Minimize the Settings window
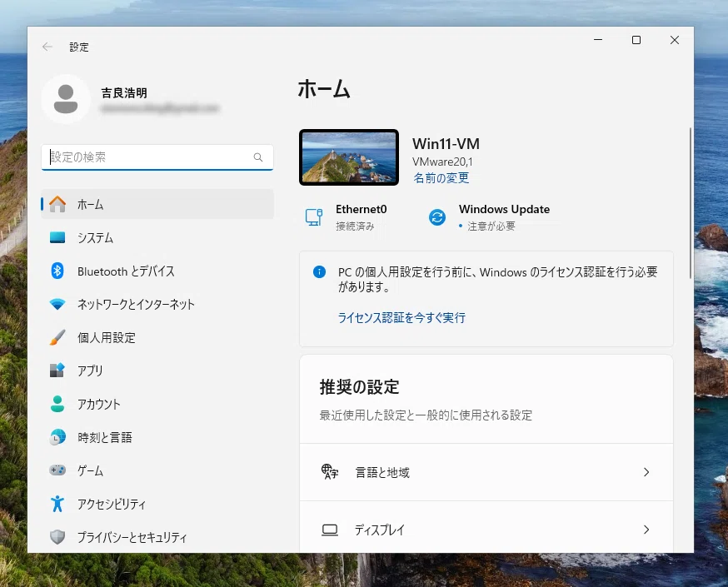728x587 pixels. (x=598, y=40)
